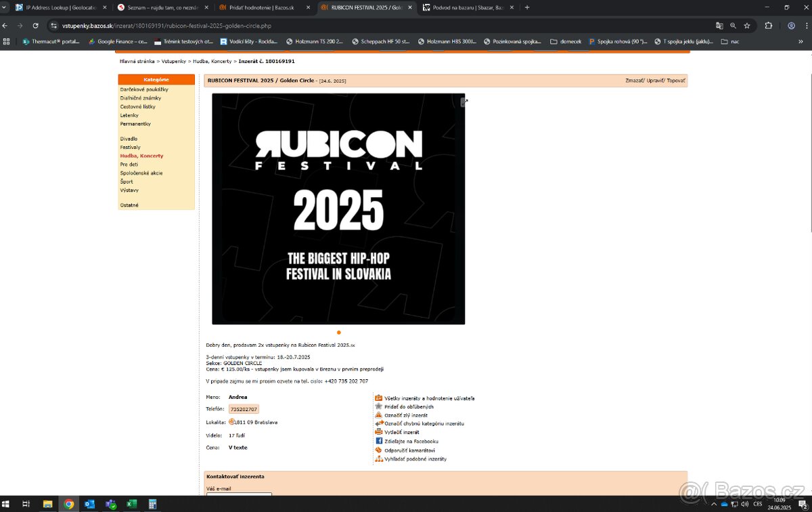Select Darčekové poukážky category
The height and width of the screenshot is (512, 812).
144,89
